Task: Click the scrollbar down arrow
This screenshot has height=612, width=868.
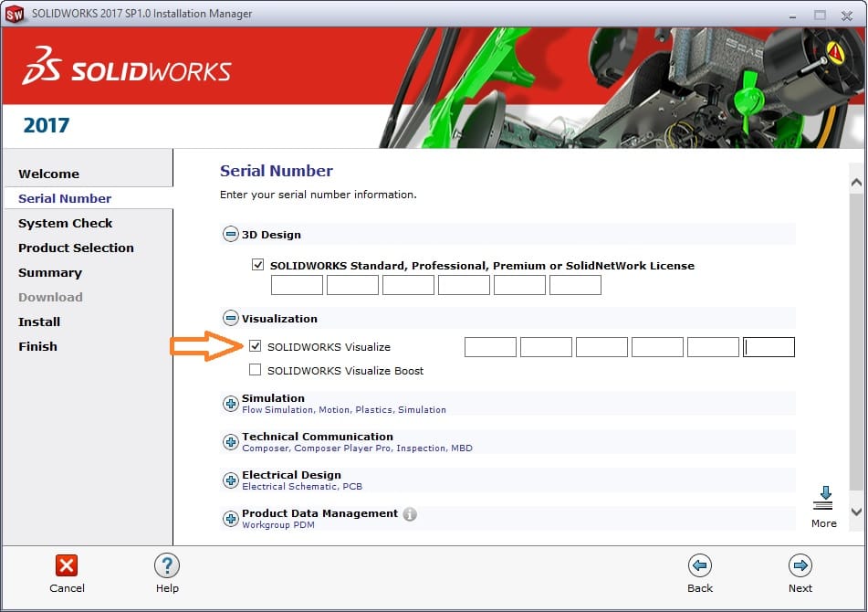Action: [x=856, y=512]
